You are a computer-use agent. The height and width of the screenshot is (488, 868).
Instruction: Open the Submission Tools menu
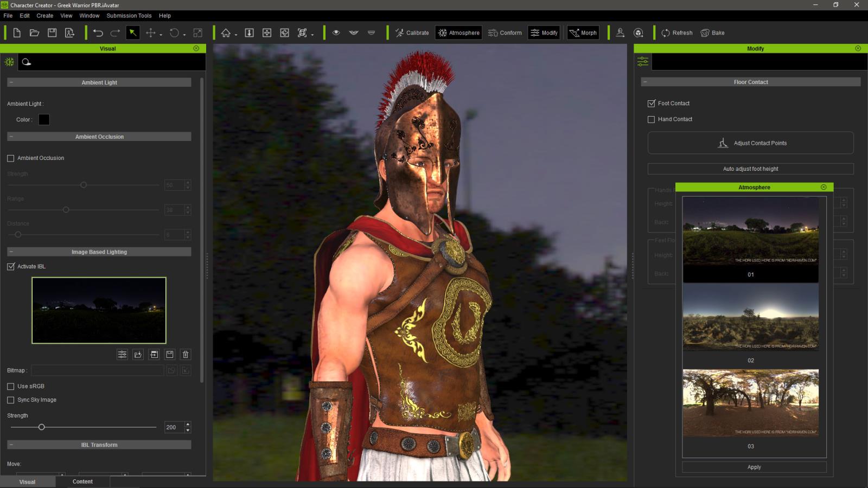pyautogui.click(x=129, y=16)
